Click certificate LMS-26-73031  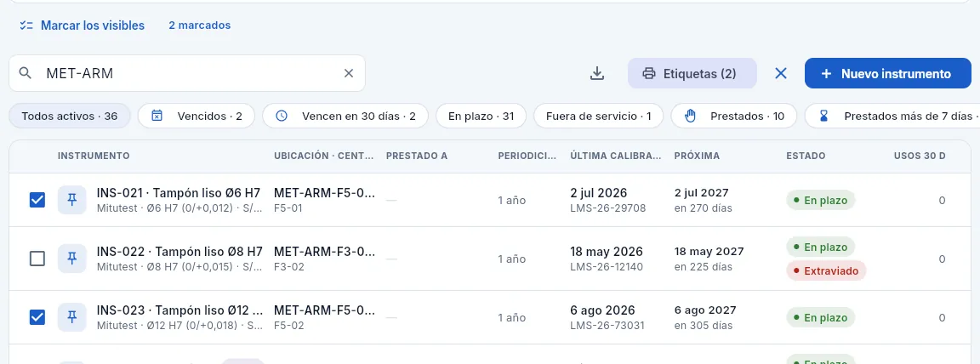[x=607, y=325]
